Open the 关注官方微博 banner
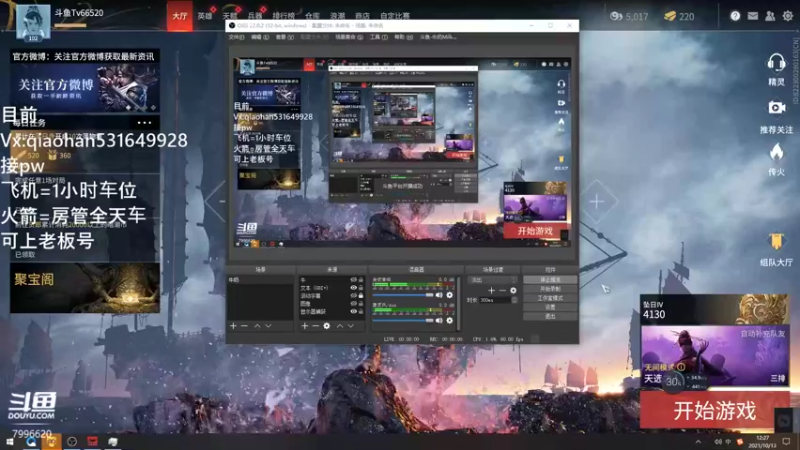The image size is (800, 450). click(85, 88)
